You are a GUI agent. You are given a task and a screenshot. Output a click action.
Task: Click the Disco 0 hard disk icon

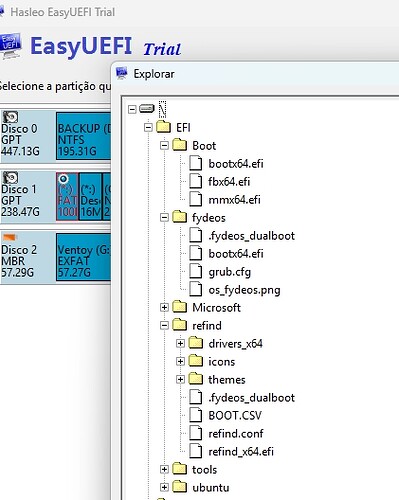pos(11,117)
